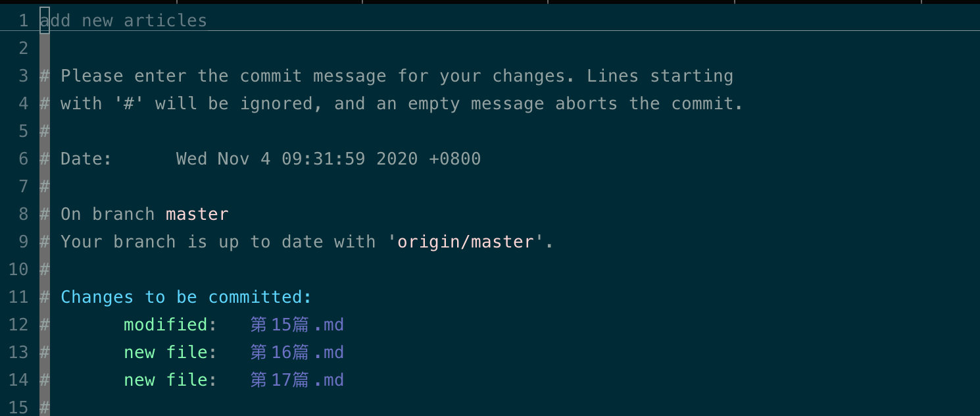Image resolution: width=980 pixels, height=416 pixels.
Task: Click the word "Please" on line 3
Action: click(92, 76)
